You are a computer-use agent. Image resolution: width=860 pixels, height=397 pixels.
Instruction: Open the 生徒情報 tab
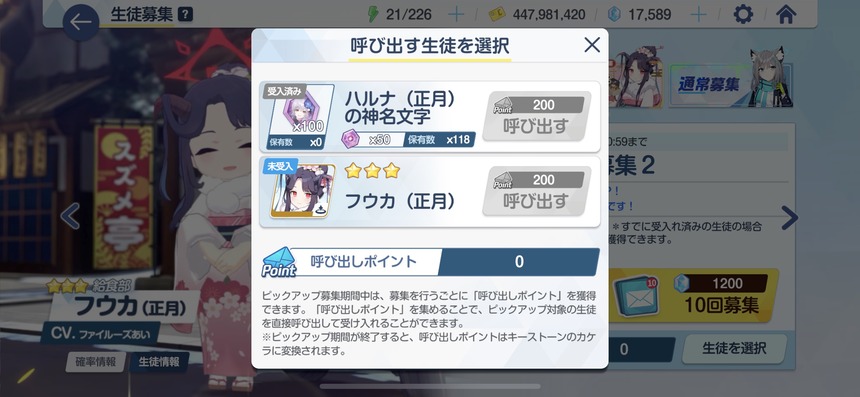point(159,361)
